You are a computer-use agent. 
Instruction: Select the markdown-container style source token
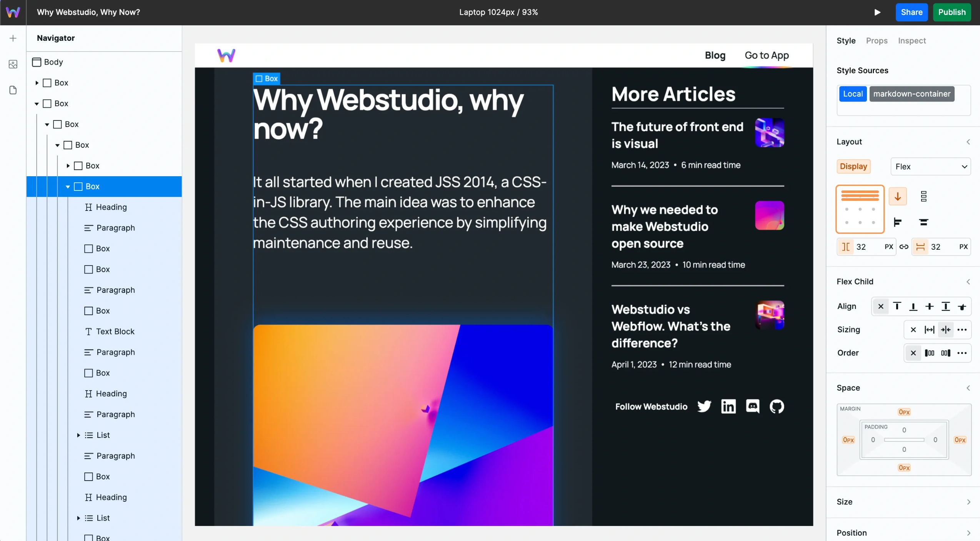(912, 94)
